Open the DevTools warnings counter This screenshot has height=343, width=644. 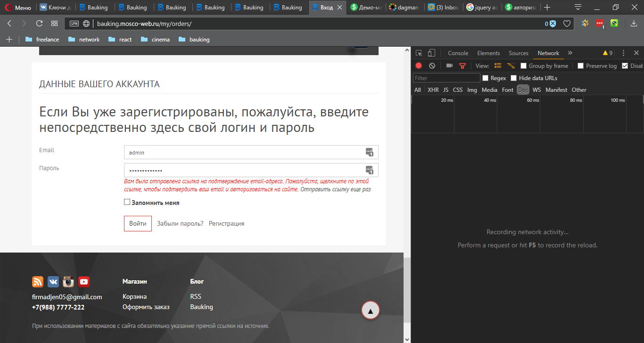[x=608, y=53]
